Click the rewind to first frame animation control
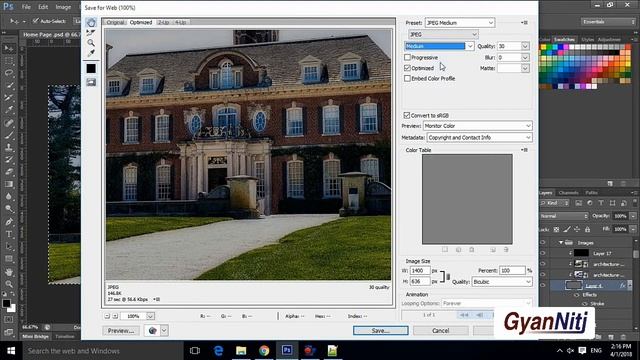This screenshot has height=360, width=640. [x=464, y=315]
